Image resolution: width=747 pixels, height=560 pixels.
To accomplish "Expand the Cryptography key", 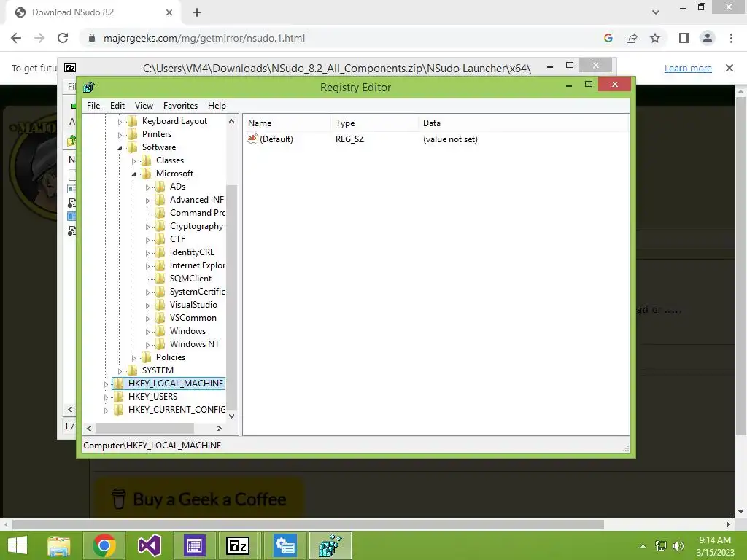I will coord(147,227).
